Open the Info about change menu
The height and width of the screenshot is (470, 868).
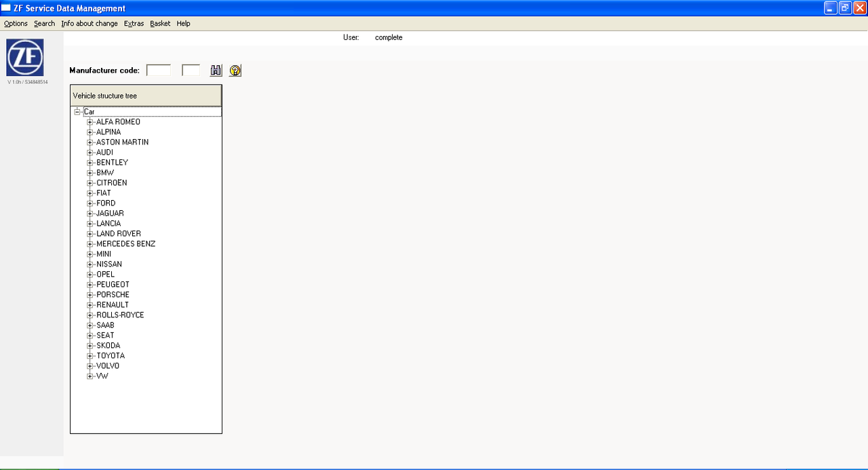pos(90,24)
